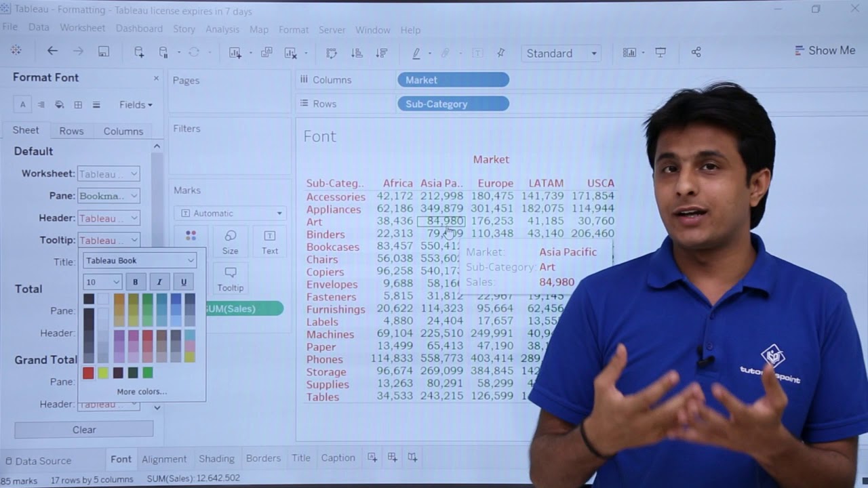Open the Format menu

click(x=294, y=29)
